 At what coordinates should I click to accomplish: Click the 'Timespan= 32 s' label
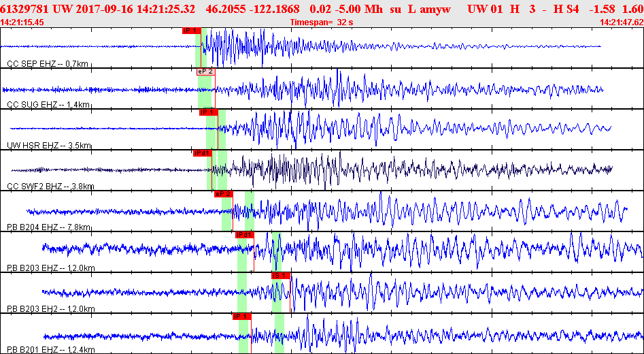coord(322,22)
